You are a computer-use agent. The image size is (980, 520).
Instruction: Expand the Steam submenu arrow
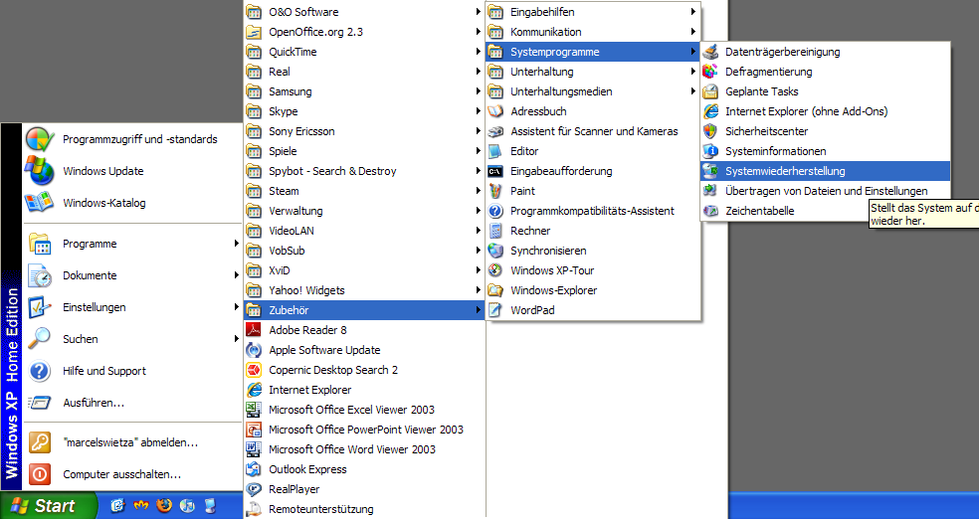(x=479, y=191)
